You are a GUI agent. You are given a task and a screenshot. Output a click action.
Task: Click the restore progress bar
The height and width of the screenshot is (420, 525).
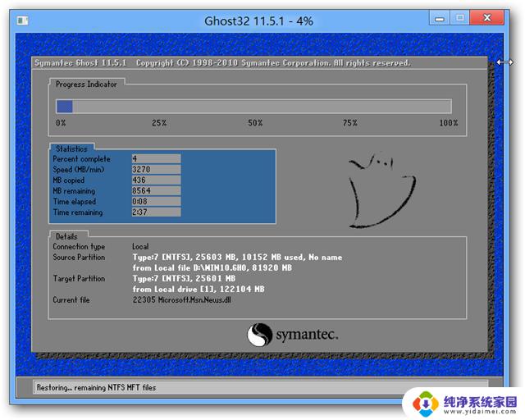pyautogui.click(x=253, y=107)
